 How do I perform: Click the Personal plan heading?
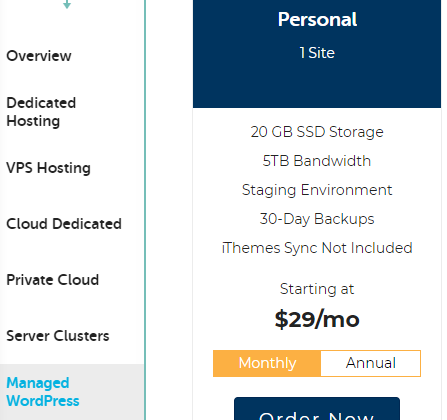[x=317, y=19]
